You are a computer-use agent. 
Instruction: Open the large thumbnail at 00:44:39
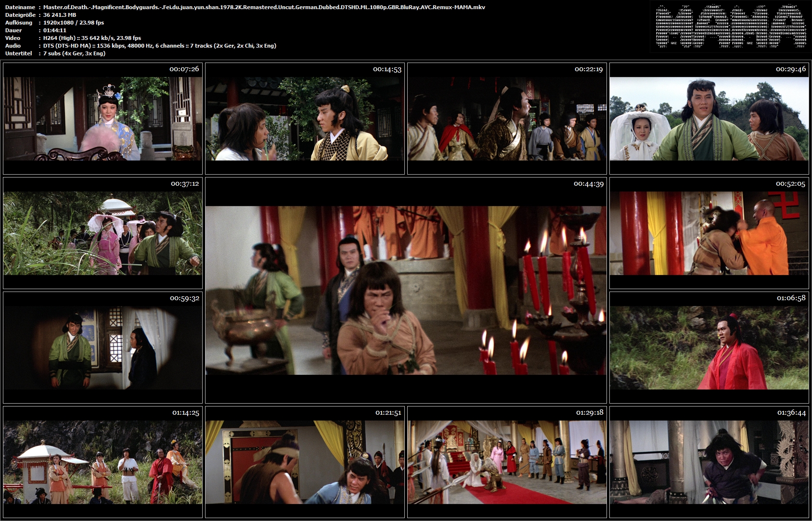[x=406, y=290]
